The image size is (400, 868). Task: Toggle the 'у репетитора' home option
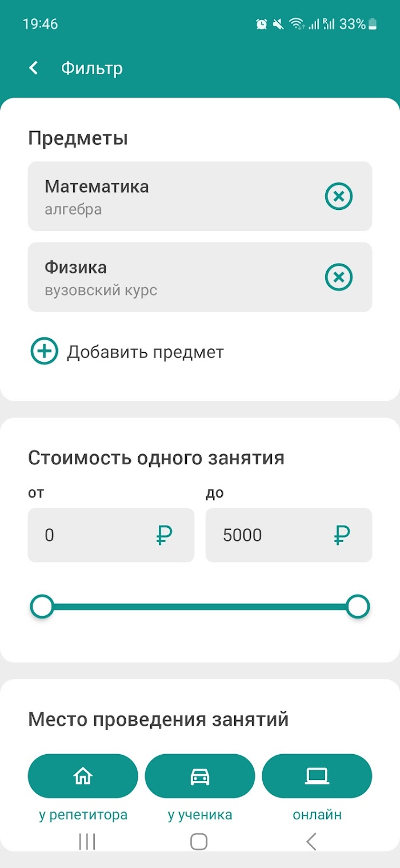pyautogui.click(x=83, y=776)
